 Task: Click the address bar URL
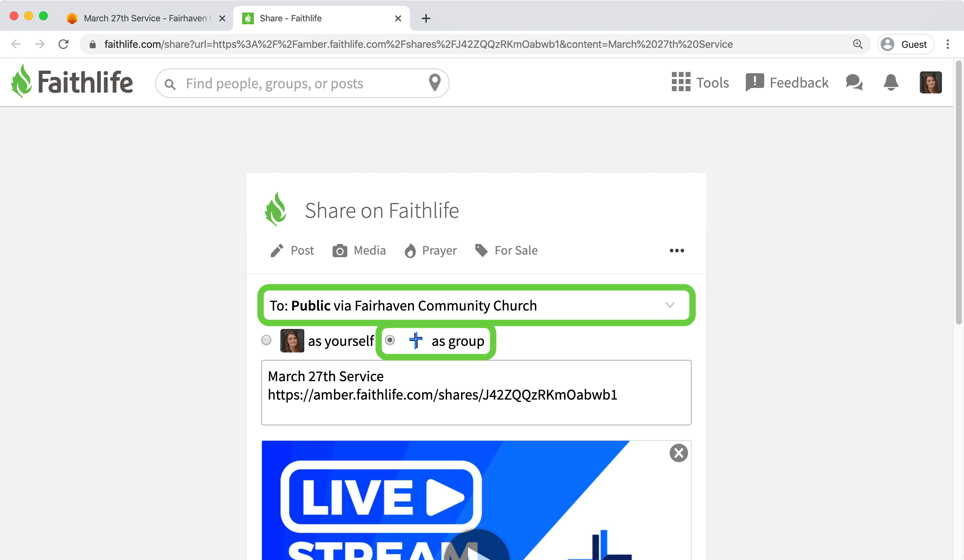point(418,45)
